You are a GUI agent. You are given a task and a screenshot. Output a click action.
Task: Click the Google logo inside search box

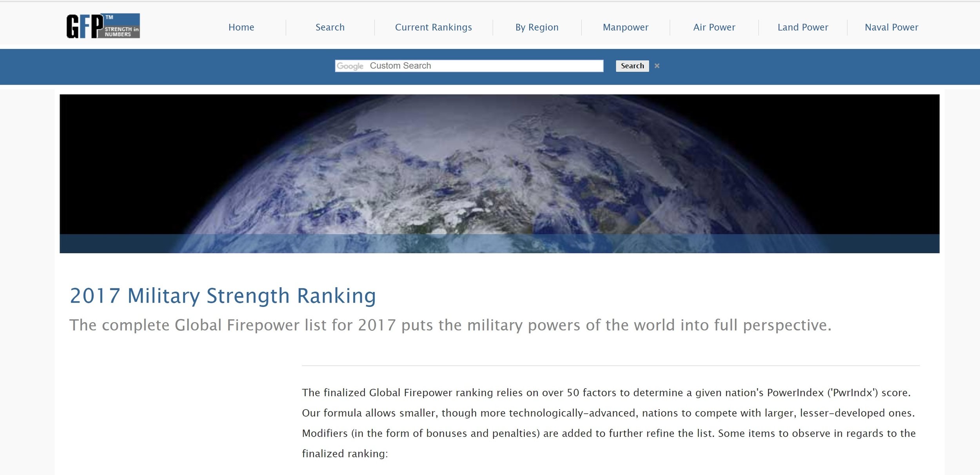click(x=350, y=66)
